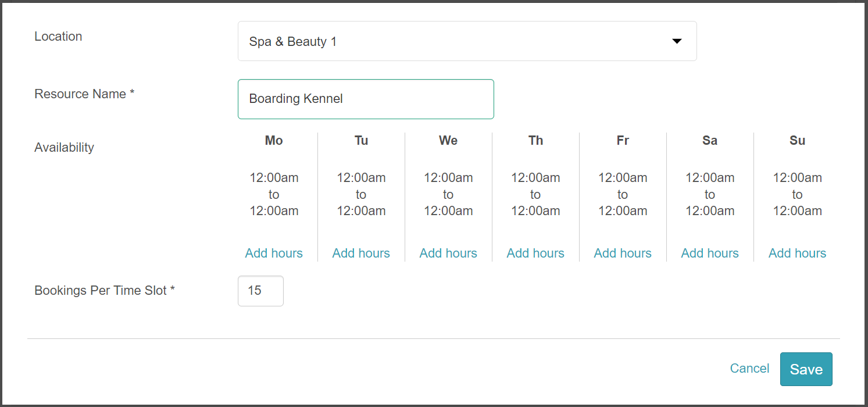Add hours for Friday
Screen dimensions: 868x407
pyautogui.click(x=623, y=254)
